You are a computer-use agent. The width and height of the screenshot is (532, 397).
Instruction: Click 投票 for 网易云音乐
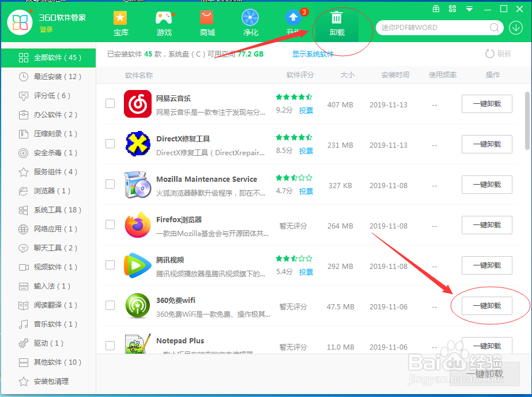(x=306, y=110)
